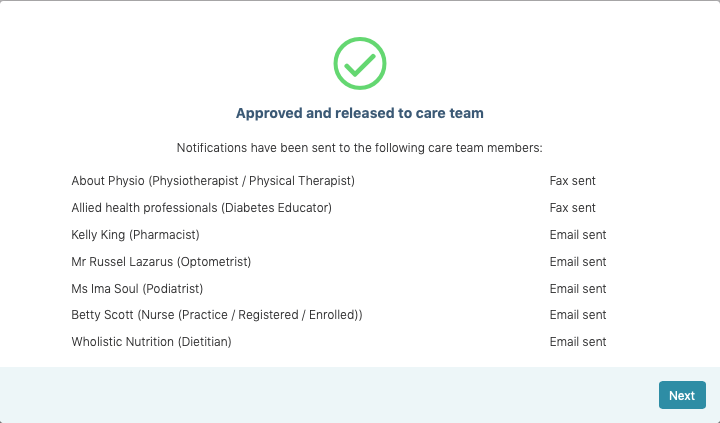Click Ms Ima Soul (Podiatrist) entry
720x423 pixels.
click(x=137, y=289)
